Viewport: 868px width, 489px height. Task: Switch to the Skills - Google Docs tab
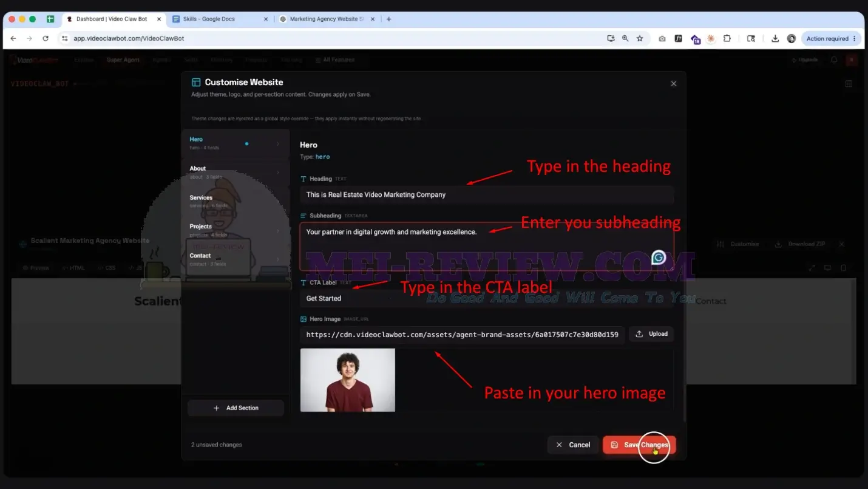(220, 19)
